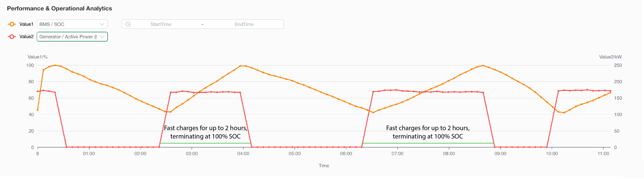Click the Value1/% axis title
Image resolution: width=644 pixels, height=179 pixels.
point(37,57)
